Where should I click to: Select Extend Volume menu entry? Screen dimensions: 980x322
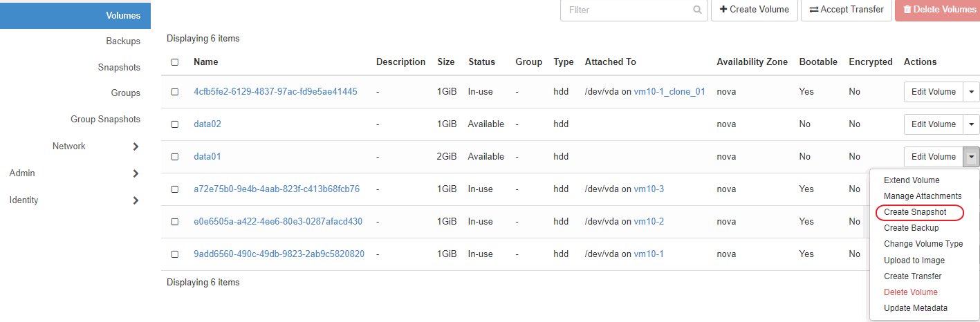tap(912, 180)
